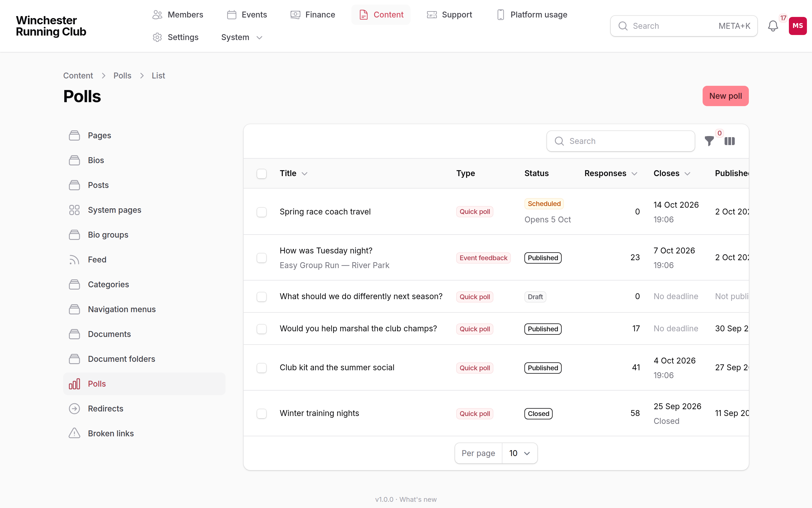Go to the Content breadcrumb
The image size is (812, 508).
click(78, 76)
